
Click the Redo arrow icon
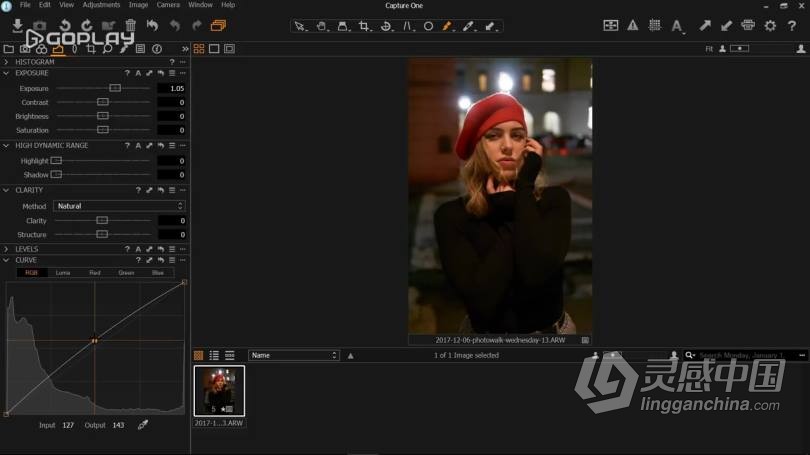pos(197,25)
